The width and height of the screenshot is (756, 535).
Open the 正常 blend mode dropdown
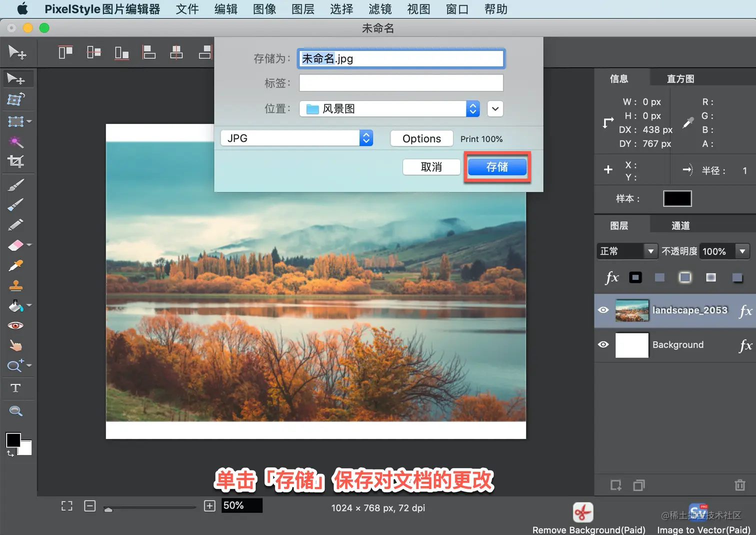pyautogui.click(x=627, y=251)
